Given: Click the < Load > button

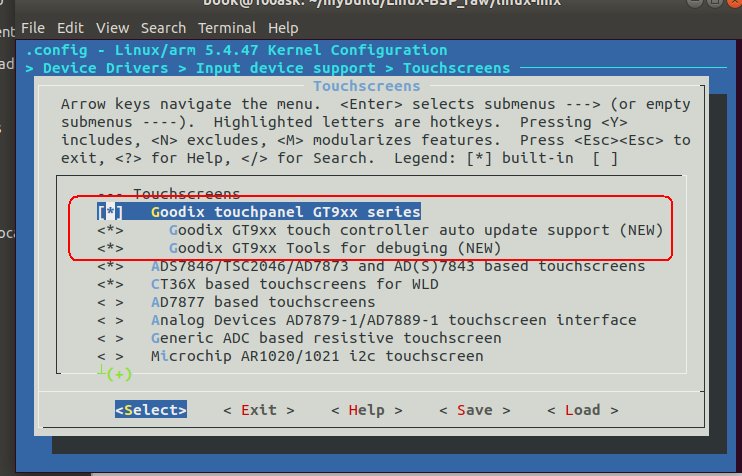Looking at the screenshot, I should (583, 410).
